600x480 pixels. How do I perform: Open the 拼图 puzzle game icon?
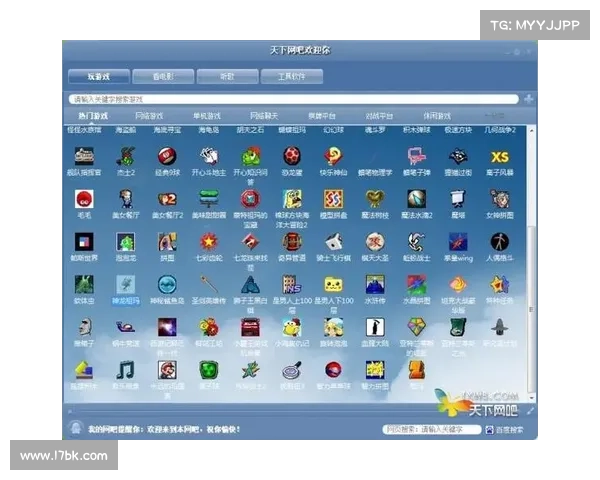coord(167,242)
